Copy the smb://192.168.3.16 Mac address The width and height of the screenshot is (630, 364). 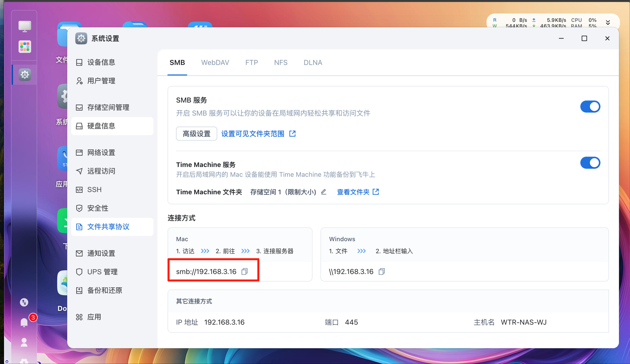245,271
